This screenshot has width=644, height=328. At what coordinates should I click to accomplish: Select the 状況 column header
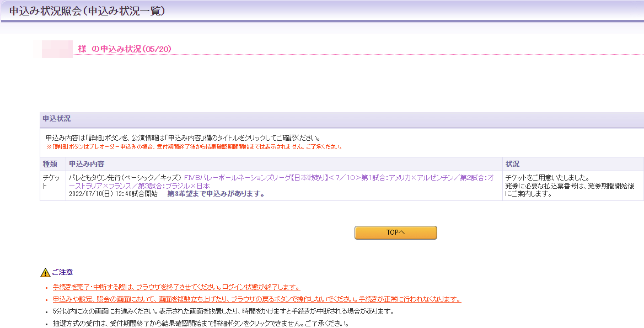(512, 164)
